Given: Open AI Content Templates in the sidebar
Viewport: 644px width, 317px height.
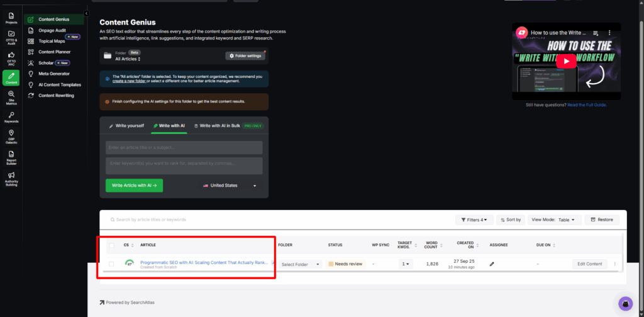Looking at the screenshot, I should point(60,84).
